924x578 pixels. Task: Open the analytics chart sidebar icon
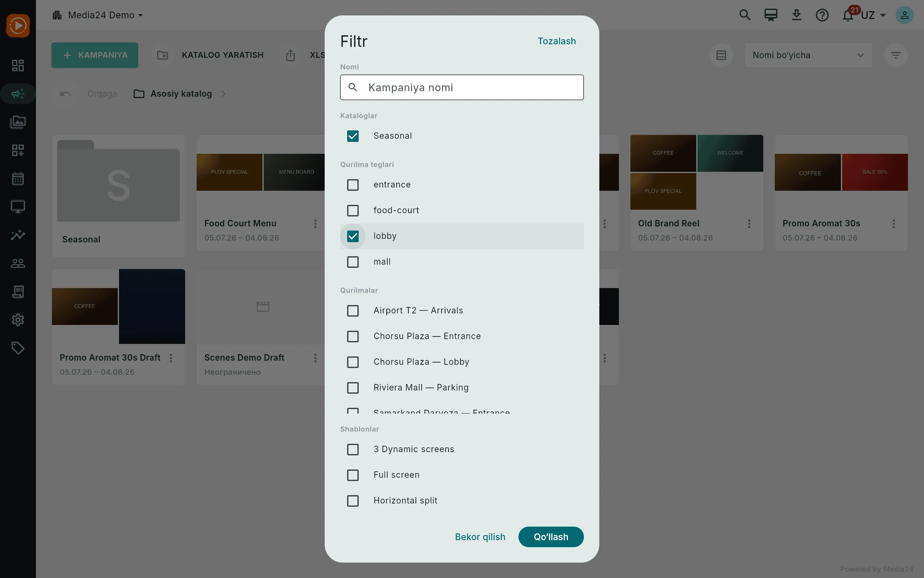tap(18, 235)
